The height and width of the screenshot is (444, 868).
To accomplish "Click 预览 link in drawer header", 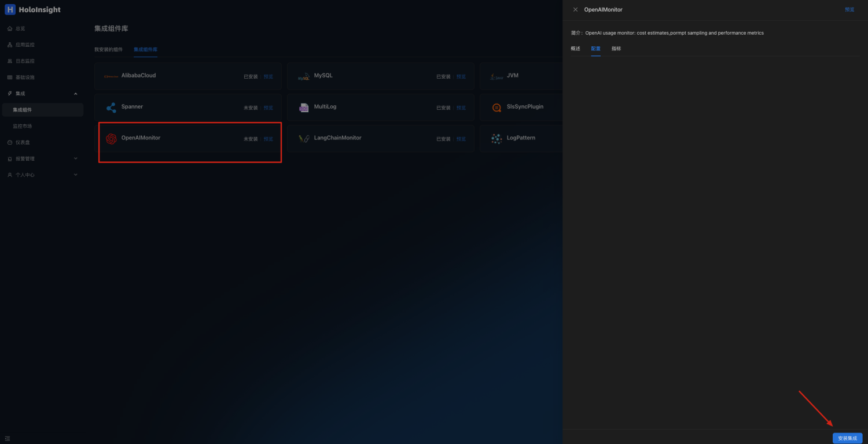I will click(849, 9).
